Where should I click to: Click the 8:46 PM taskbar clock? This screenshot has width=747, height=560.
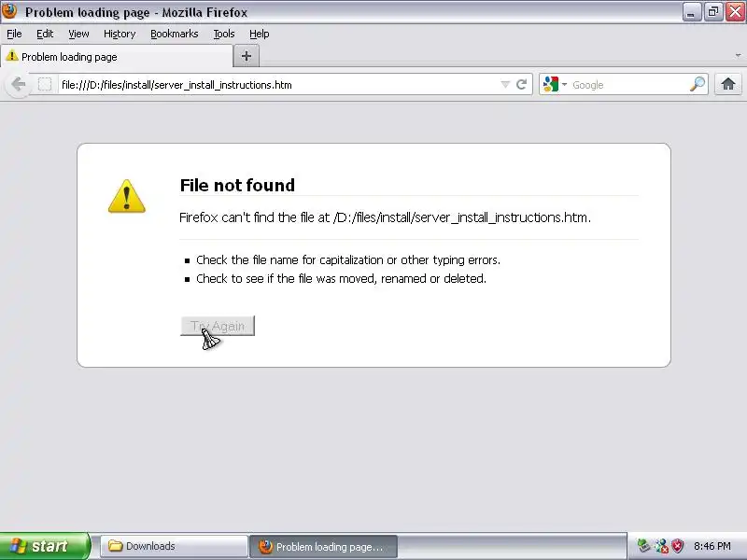[x=712, y=546]
